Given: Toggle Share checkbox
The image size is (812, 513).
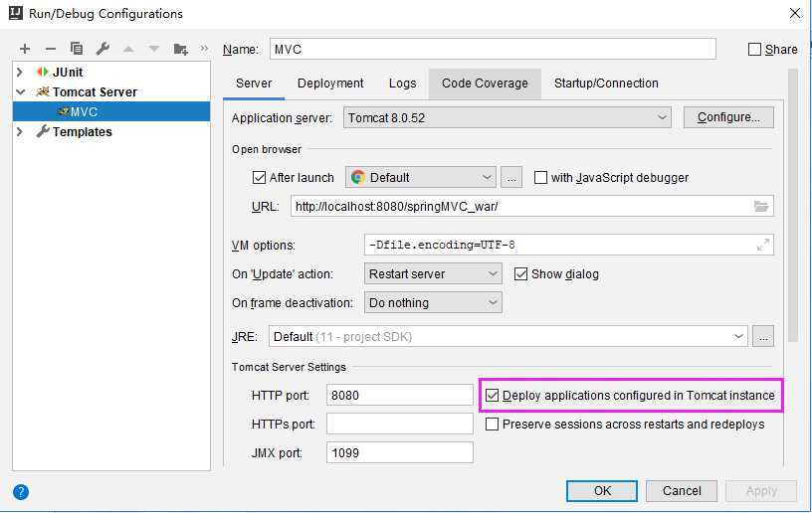Looking at the screenshot, I should click(754, 49).
